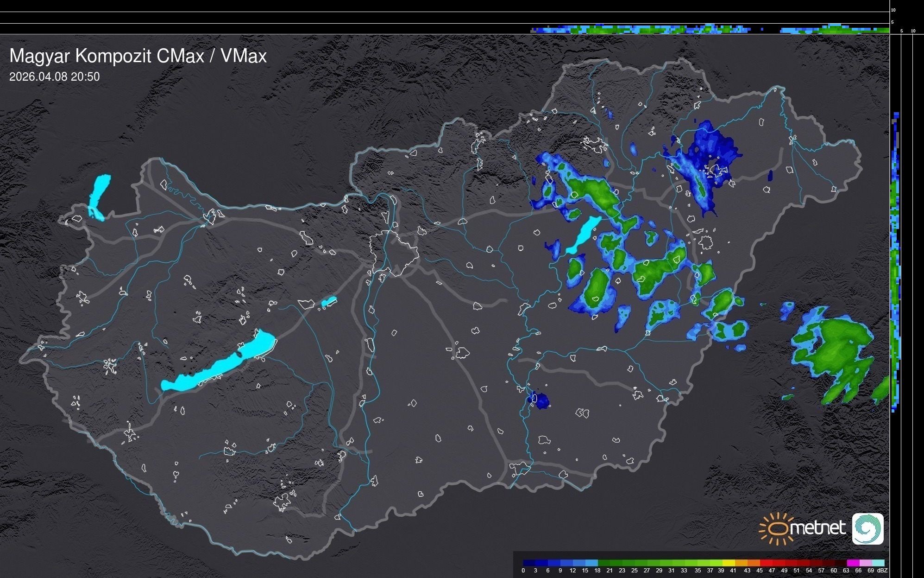Viewport: 924px width, 578px height.
Task: Click the right-side vertical VMax profile strip
Action: pos(895,260)
